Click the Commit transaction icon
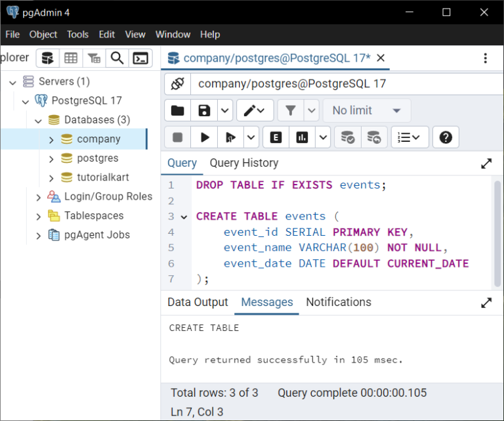The width and height of the screenshot is (504, 421). (x=348, y=137)
